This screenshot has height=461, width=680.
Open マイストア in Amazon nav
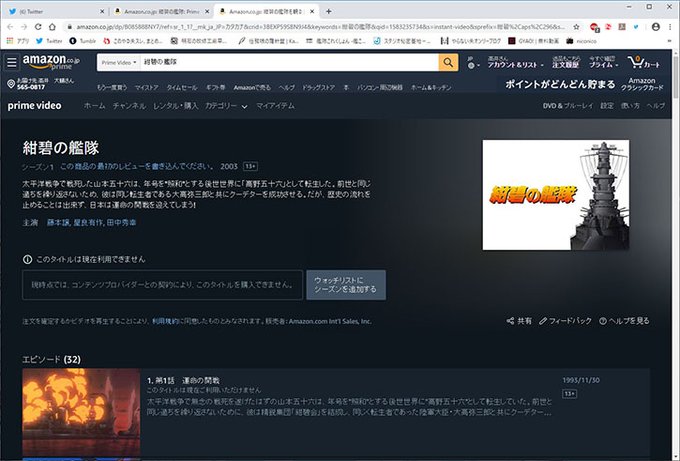tap(146, 88)
